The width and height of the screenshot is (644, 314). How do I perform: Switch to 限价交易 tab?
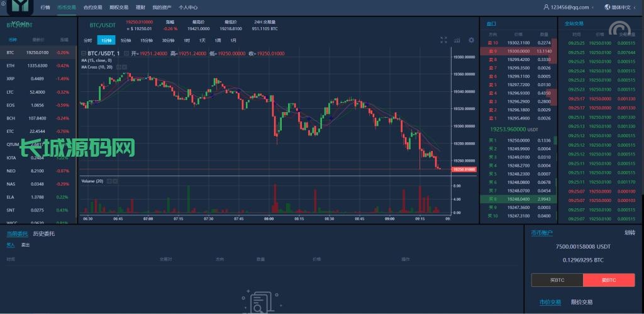[582, 302]
